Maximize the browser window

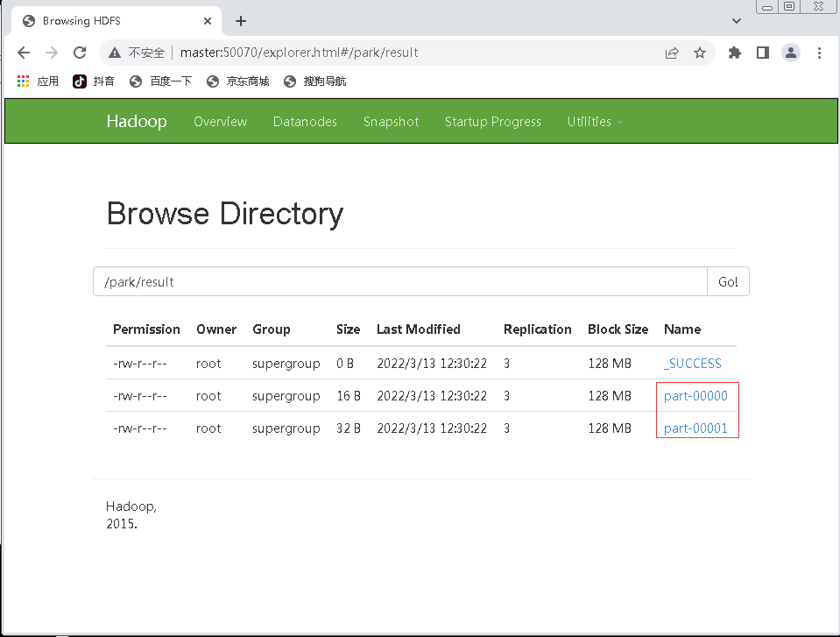[x=789, y=6]
